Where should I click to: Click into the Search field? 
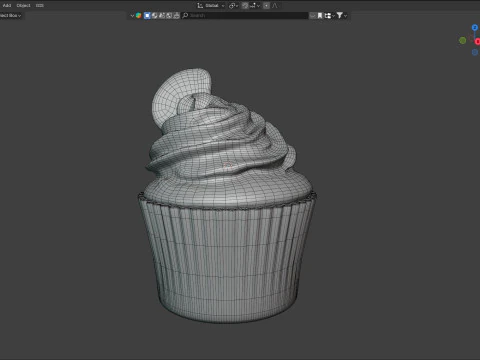pyautogui.click(x=245, y=15)
